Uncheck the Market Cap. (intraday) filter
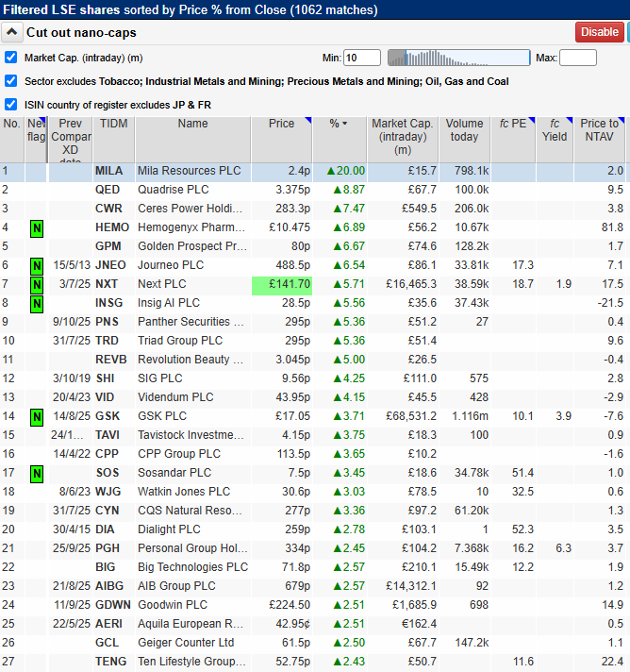This screenshot has height=672, width=630. [x=10, y=58]
